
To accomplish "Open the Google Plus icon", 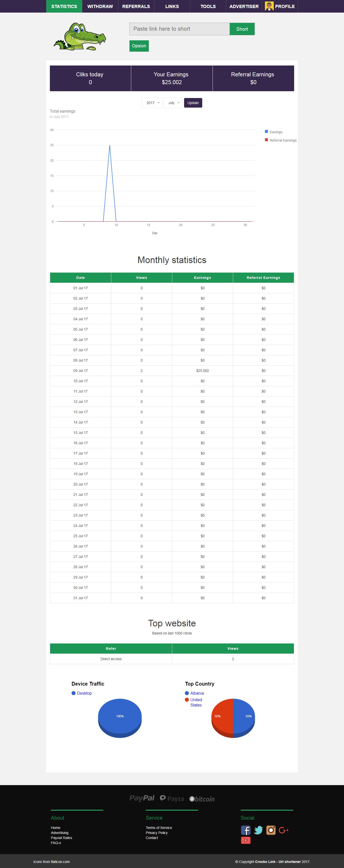I will [x=284, y=830].
